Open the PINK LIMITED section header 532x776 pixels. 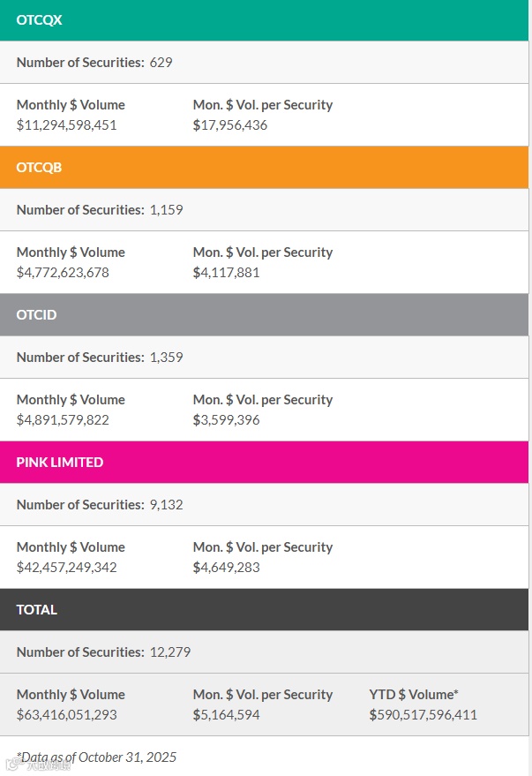pos(265,462)
